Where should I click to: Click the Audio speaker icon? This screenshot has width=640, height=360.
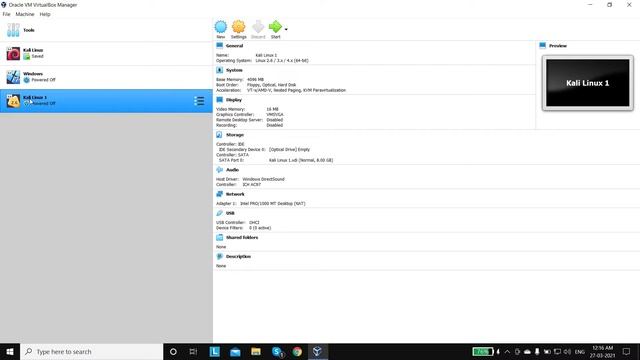tap(220, 169)
